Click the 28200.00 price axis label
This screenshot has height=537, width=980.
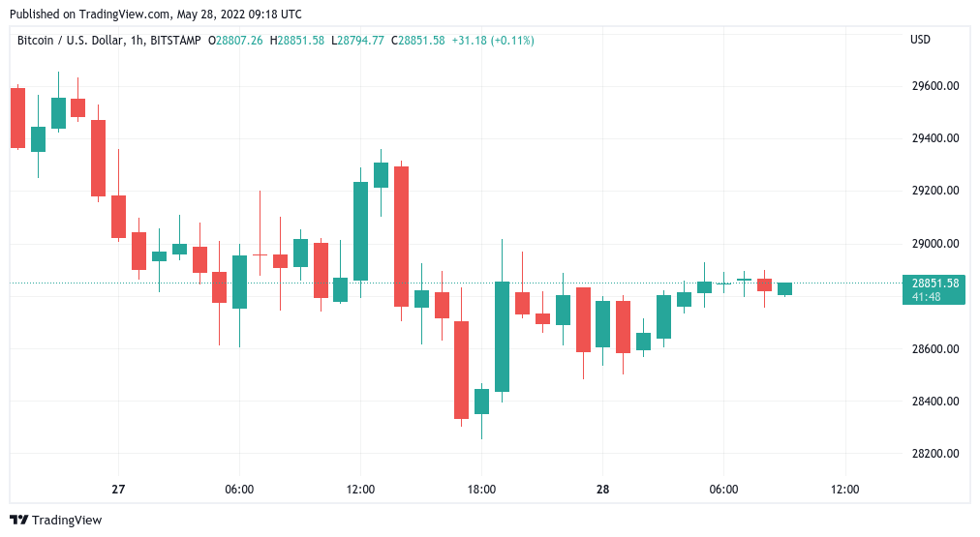click(x=935, y=454)
